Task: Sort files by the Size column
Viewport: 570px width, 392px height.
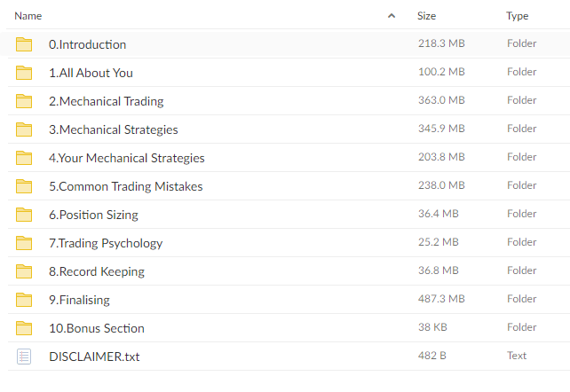Action: tap(426, 16)
